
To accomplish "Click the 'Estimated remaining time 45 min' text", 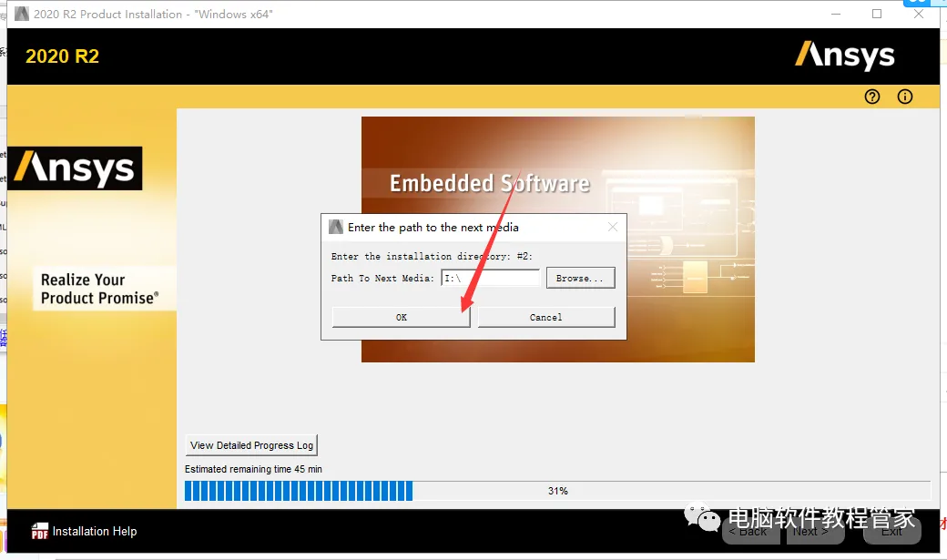I will tap(253, 469).
